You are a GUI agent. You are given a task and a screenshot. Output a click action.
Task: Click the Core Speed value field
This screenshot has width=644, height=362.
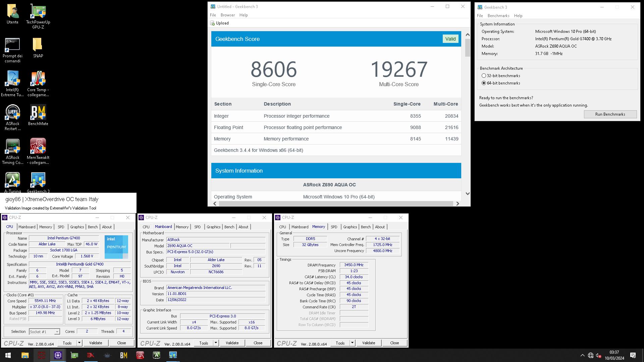(46, 301)
